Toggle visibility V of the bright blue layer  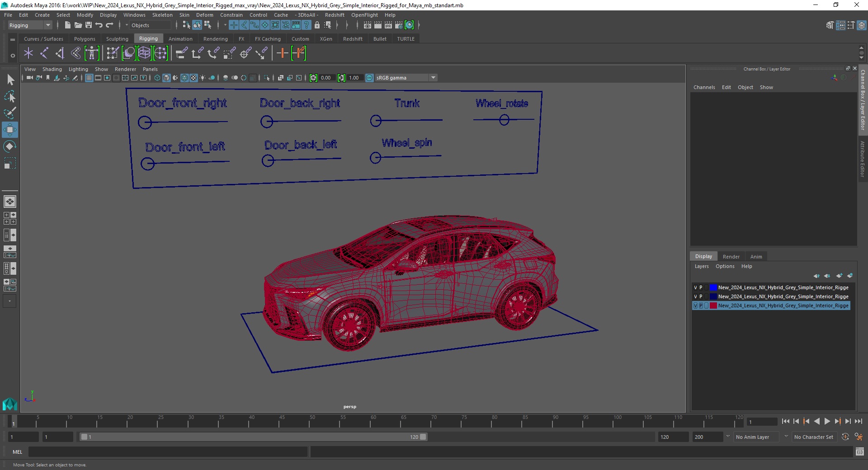[x=695, y=287]
